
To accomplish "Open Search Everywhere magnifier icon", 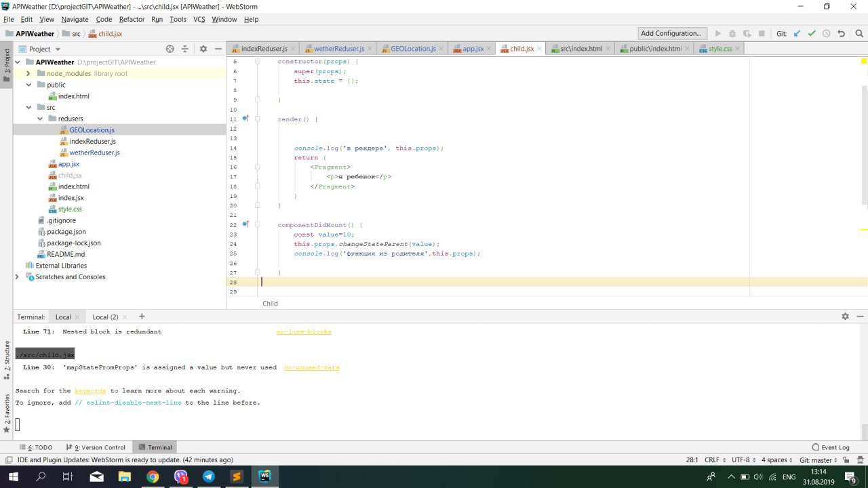I will tap(858, 33).
